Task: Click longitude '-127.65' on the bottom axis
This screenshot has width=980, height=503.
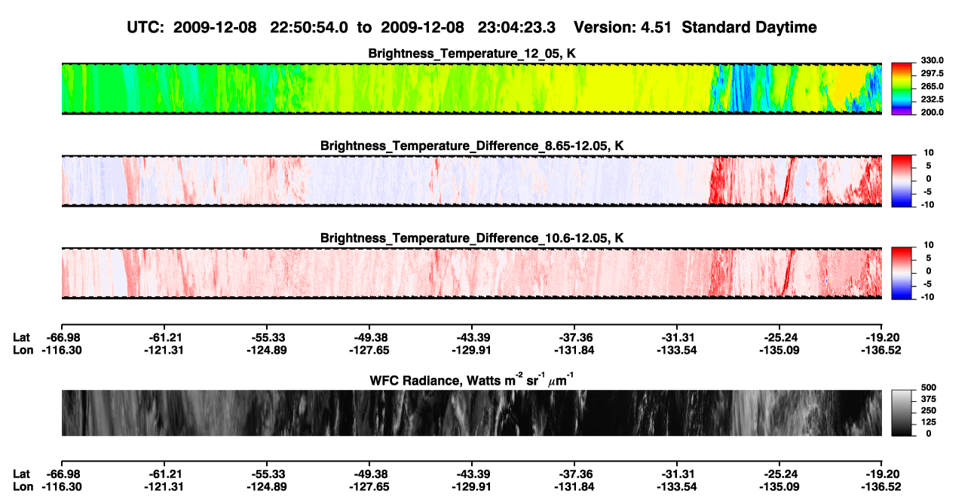Action: click(369, 486)
